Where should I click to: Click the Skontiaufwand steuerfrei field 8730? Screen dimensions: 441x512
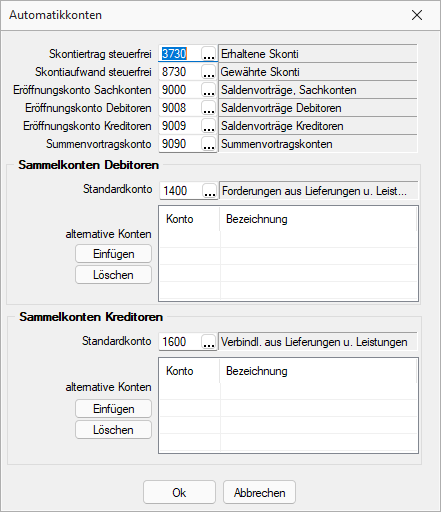coord(180,72)
